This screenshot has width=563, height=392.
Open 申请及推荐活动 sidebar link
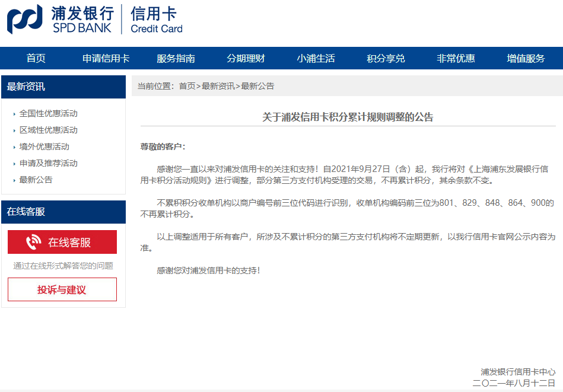click(x=48, y=163)
